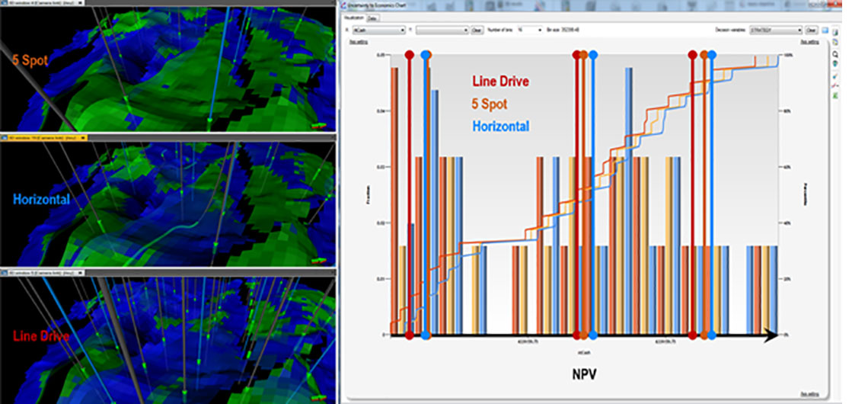Screen dimensions: 868x404
Task: Click Clear button next to Decision variables
Action: click(x=812, y=30)
